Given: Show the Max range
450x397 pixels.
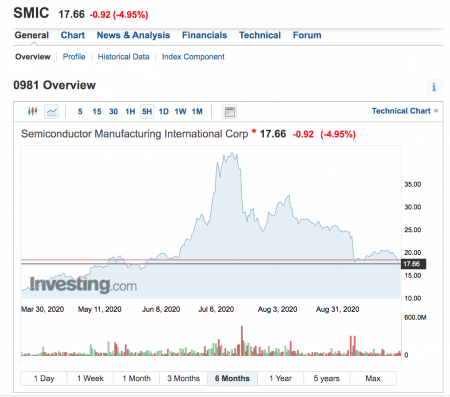Looking at the screenshot, I should click(373, 378).
